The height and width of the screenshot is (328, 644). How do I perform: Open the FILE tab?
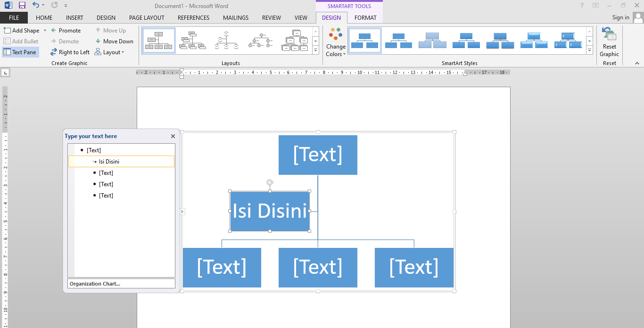point(14,18)
